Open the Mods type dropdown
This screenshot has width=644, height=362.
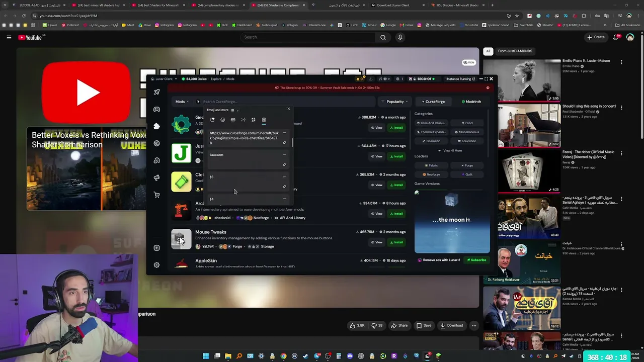[182, 102]
